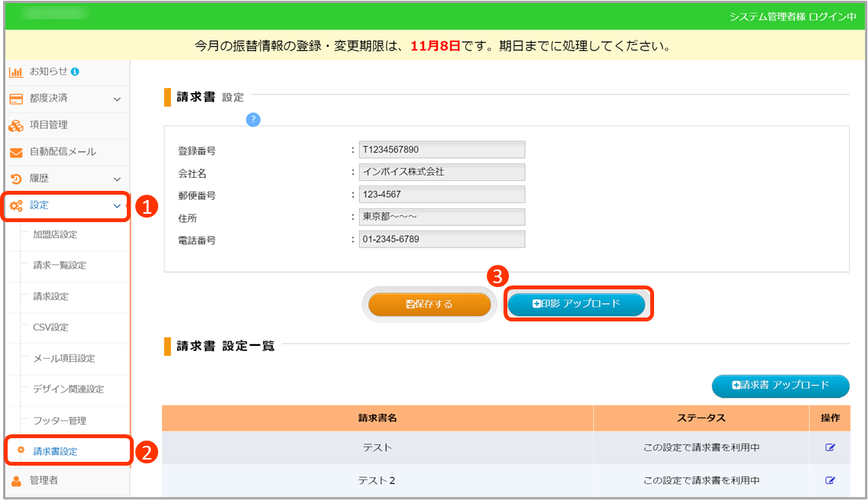Click the 請求書 アップロード button
The image size is (868, 500).
pos(780,385)
